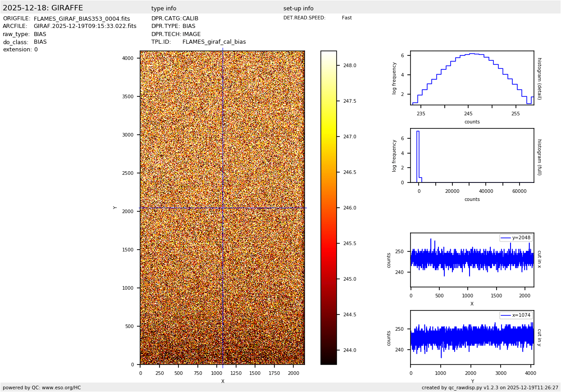The height and width of the screenshot is (392, 561).
Task: Click the DPR.CATG value CALIB
Action: coord(190,19)
